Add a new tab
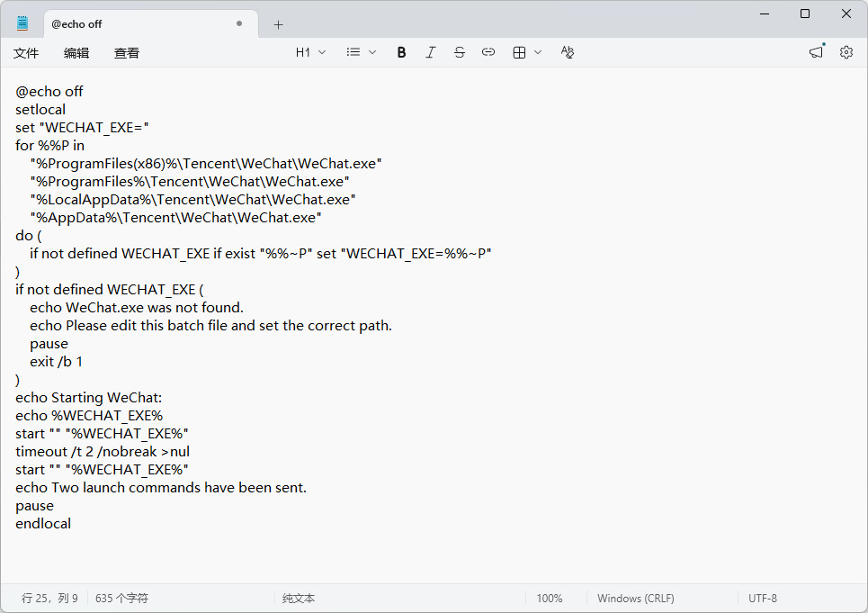The image size is (868, 613). (x=279, y=24)
